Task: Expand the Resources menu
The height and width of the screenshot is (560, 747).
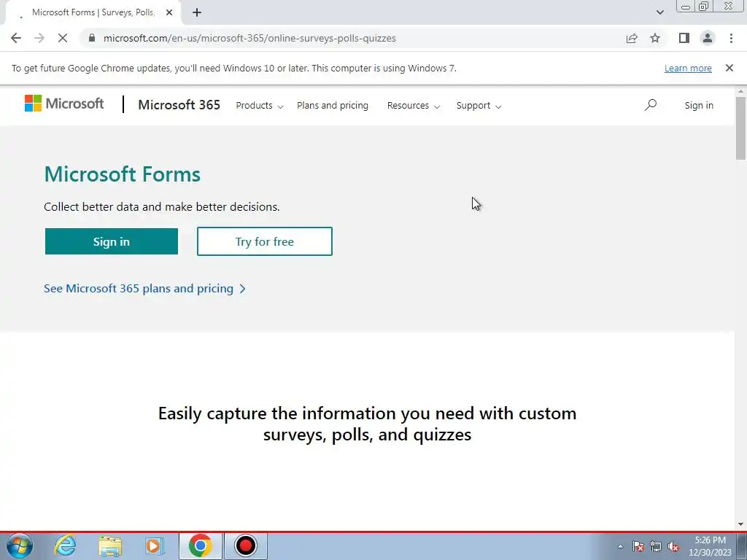Action: coord(414,106)
